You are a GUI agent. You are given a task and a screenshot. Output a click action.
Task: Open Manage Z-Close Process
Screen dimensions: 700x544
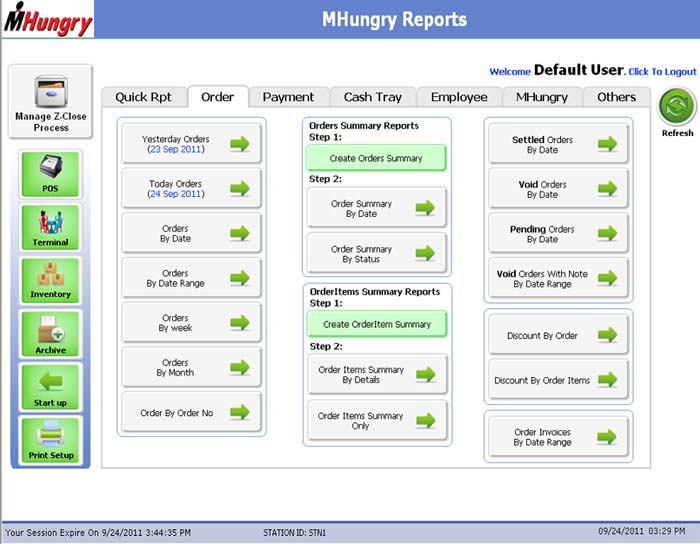50,102
